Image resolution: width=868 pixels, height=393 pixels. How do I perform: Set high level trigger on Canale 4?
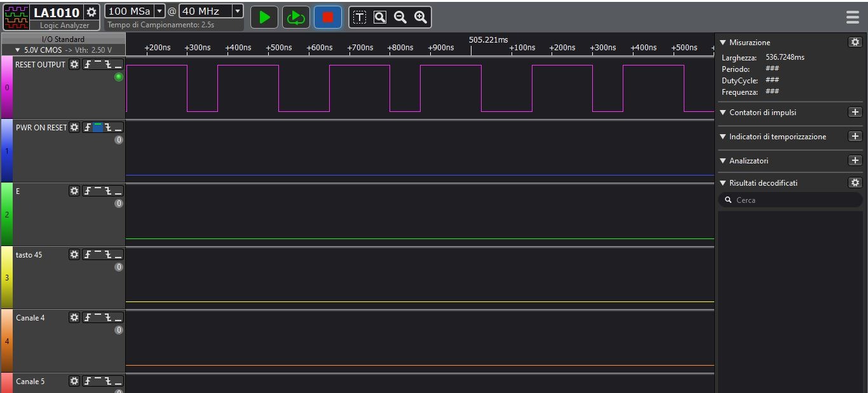tap(98, 317)
